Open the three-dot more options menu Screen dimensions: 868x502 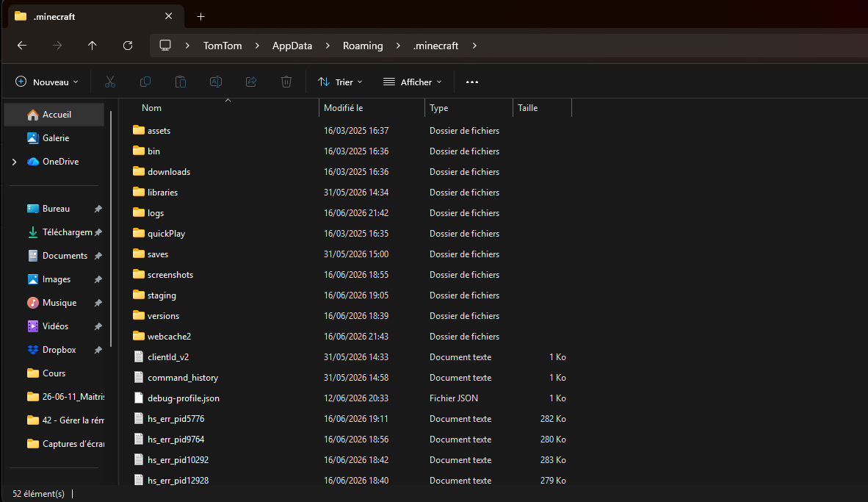click(472, 82)
